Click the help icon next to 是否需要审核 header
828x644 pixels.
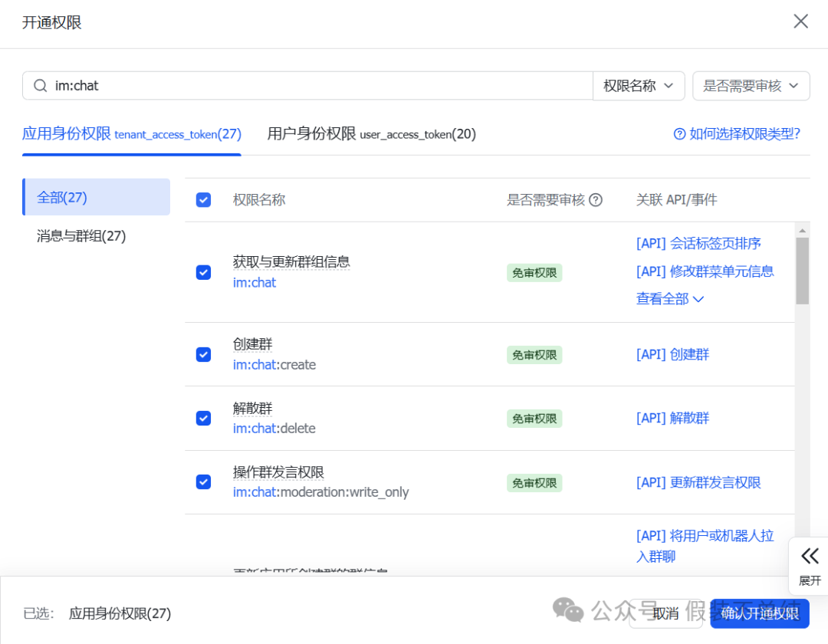tap(596, 200)
